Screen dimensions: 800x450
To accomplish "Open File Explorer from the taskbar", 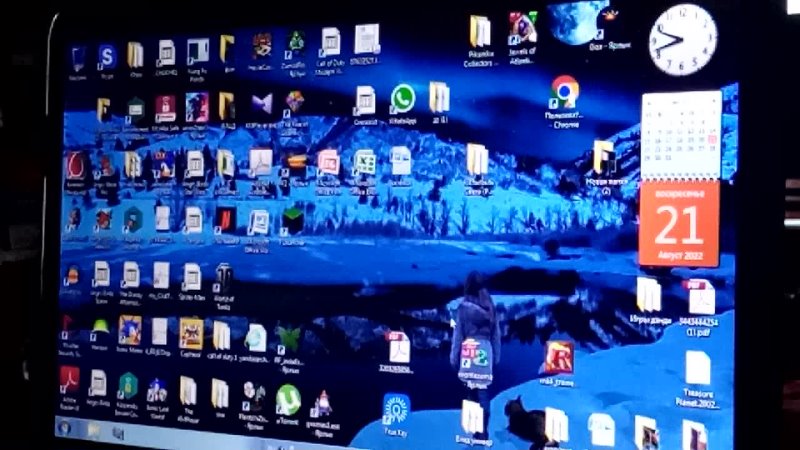I will [x=93, y=430].
